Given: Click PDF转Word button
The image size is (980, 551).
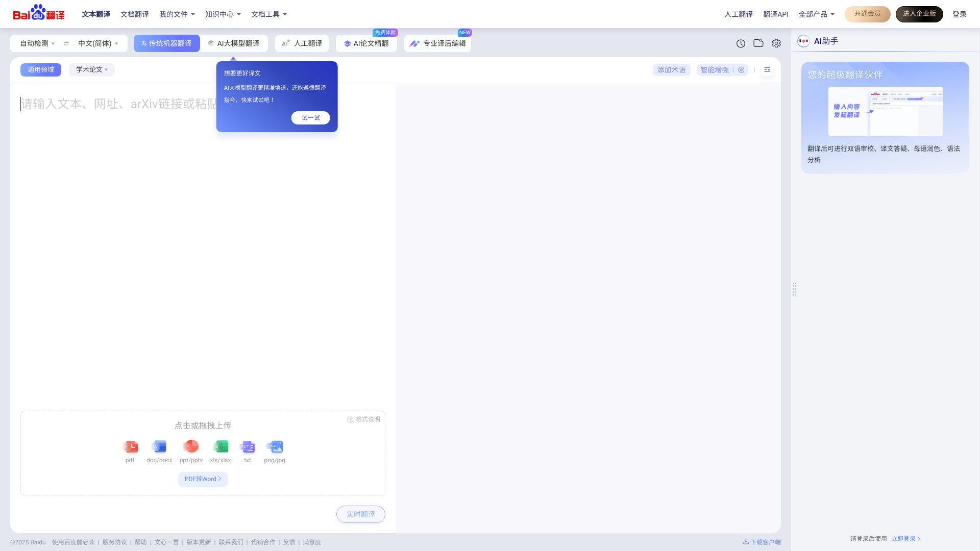Looking at the screenshot, I should point(203,479).
